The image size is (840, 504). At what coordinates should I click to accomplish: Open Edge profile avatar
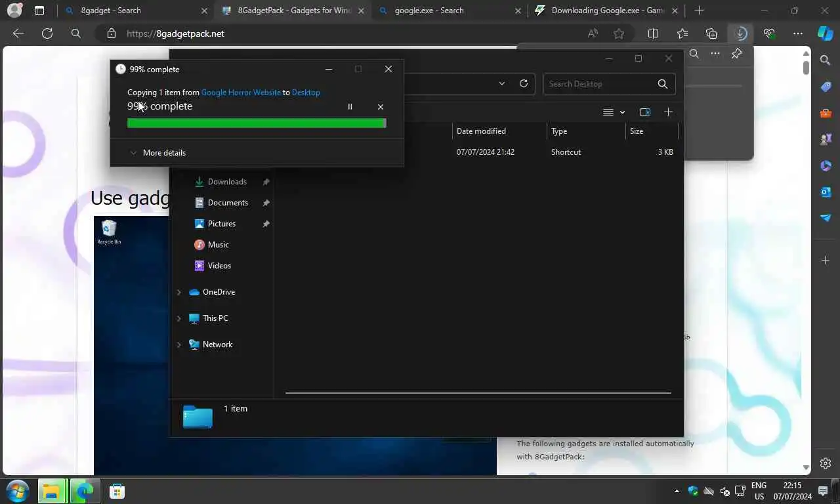point(14,10)
